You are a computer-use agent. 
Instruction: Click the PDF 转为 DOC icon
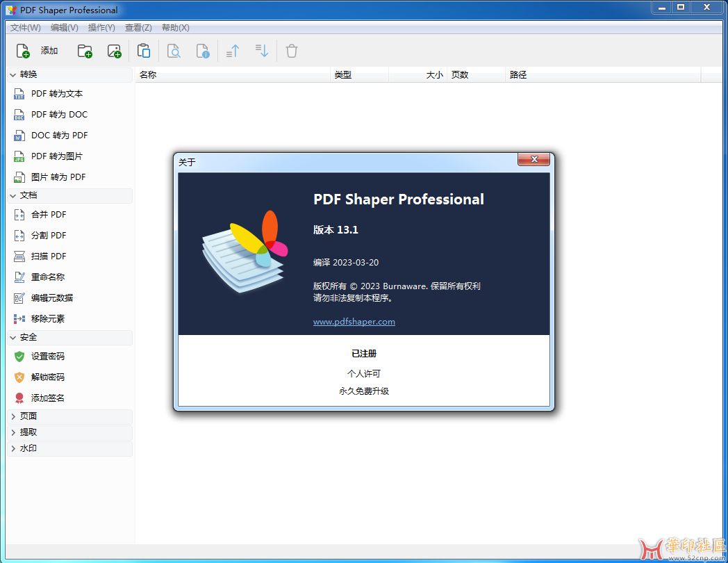tap(19, 115)
